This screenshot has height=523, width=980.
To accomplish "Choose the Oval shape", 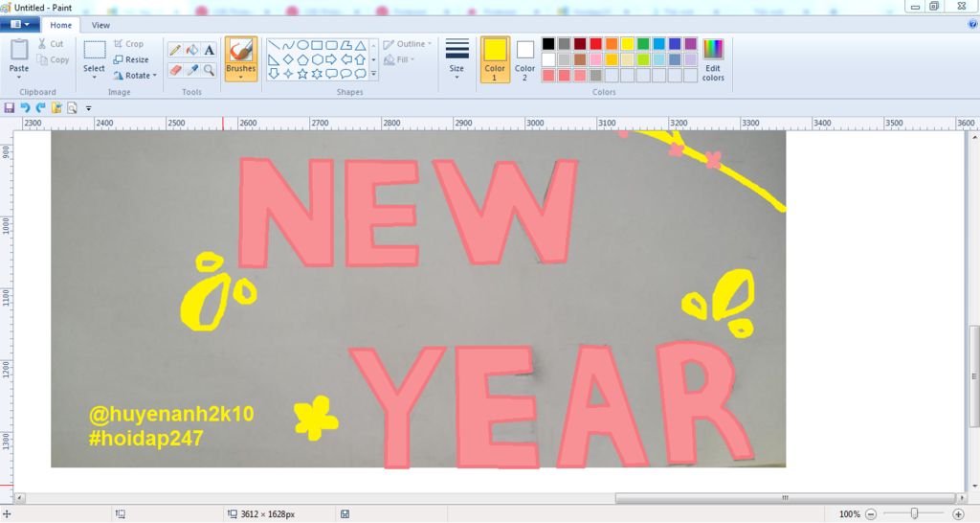I will (302, 45).
